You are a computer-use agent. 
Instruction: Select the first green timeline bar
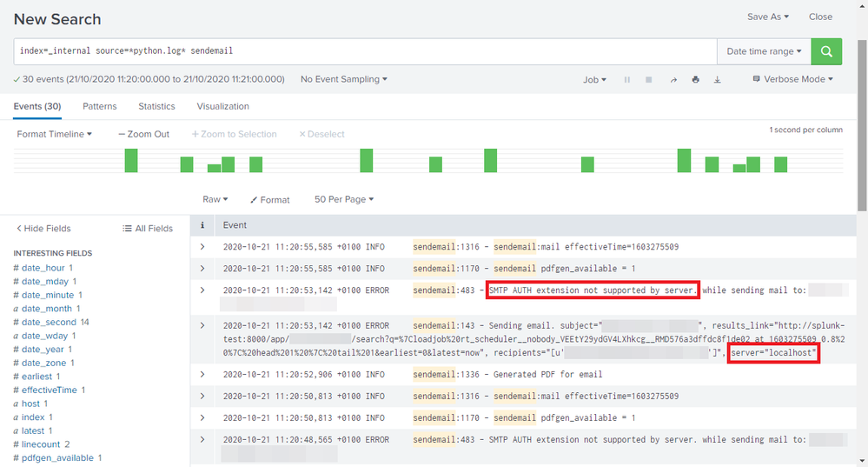[131, 161]
